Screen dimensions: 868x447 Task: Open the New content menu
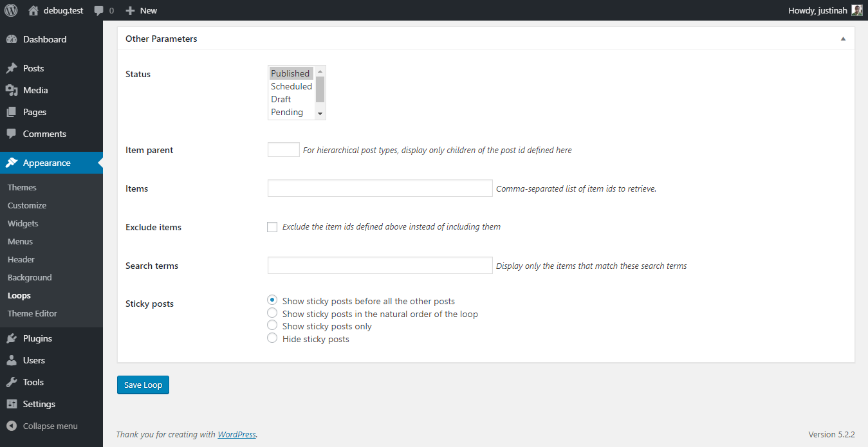(141, 10)
